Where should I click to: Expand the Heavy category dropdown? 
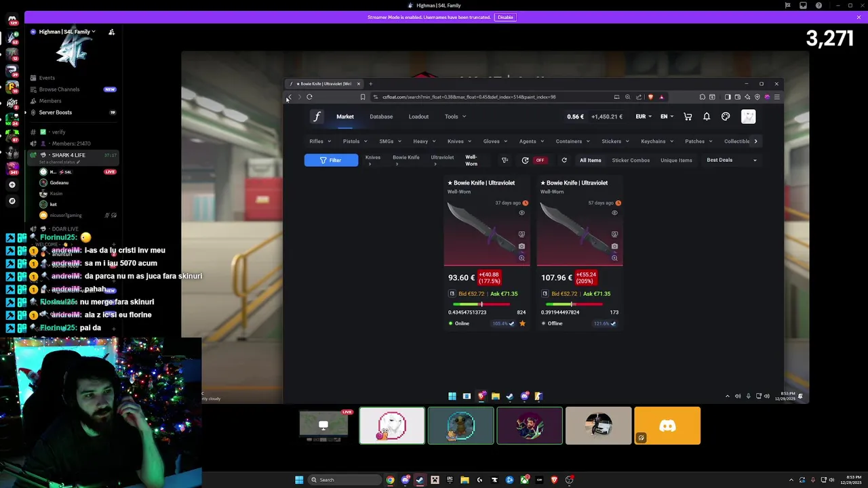425,141
